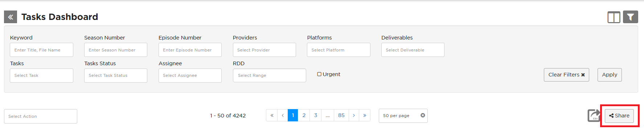
Task: Go to page 2
Action: pos(304,115)
